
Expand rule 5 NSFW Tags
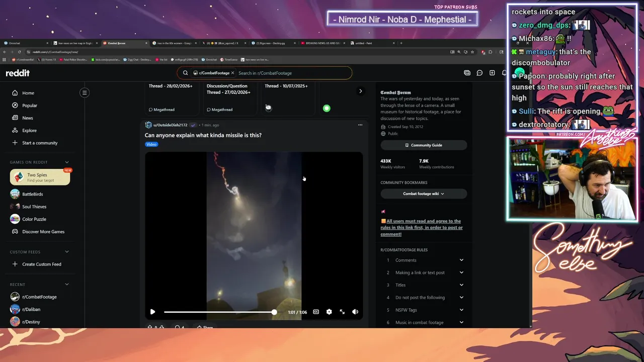424,310
